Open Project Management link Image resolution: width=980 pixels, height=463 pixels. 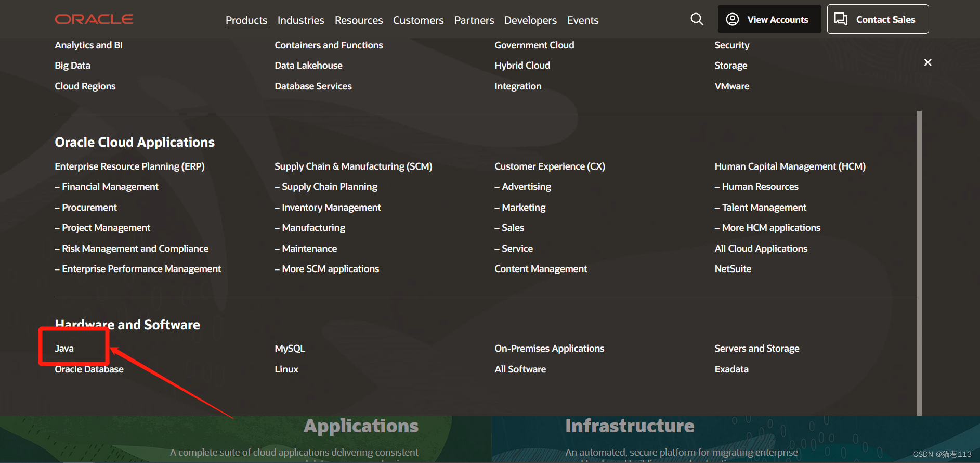click(102, 228)
